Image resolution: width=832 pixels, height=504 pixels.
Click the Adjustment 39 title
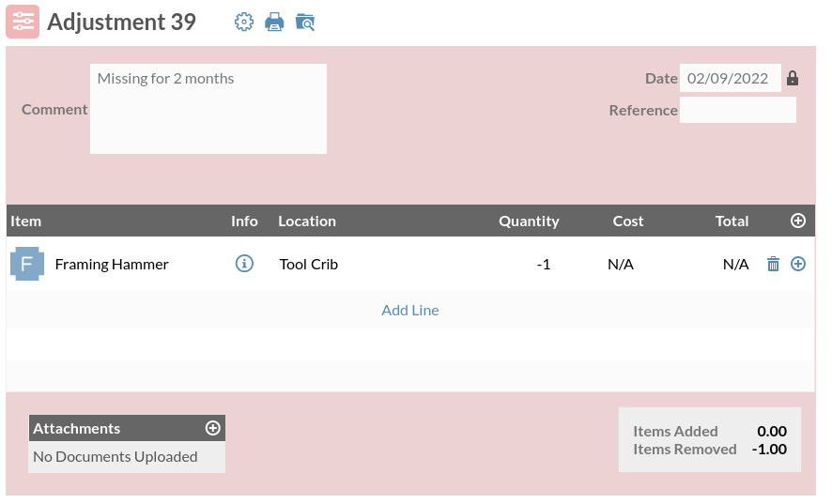pos(121,22)
